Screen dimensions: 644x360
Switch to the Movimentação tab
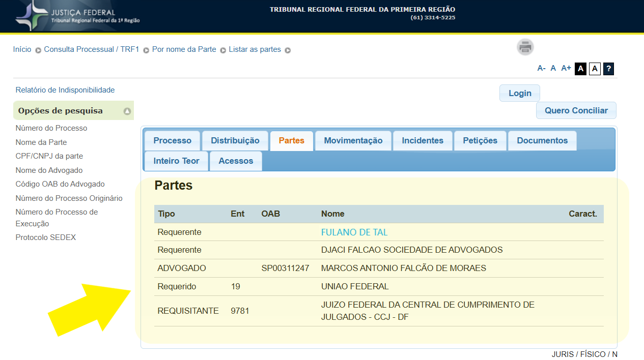coord(353,141)
